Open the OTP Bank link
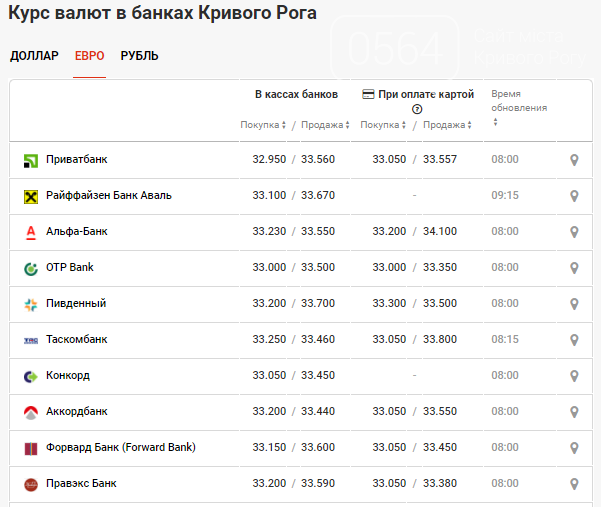Viewport: 601px width, 507px height. click(x=70, y=267)
